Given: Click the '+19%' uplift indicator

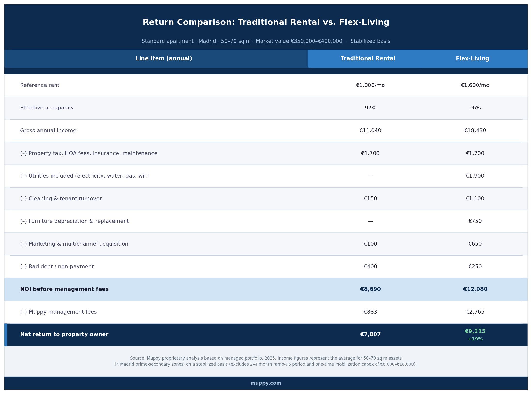Looking at the screenshot, I should tap(475, 339).
